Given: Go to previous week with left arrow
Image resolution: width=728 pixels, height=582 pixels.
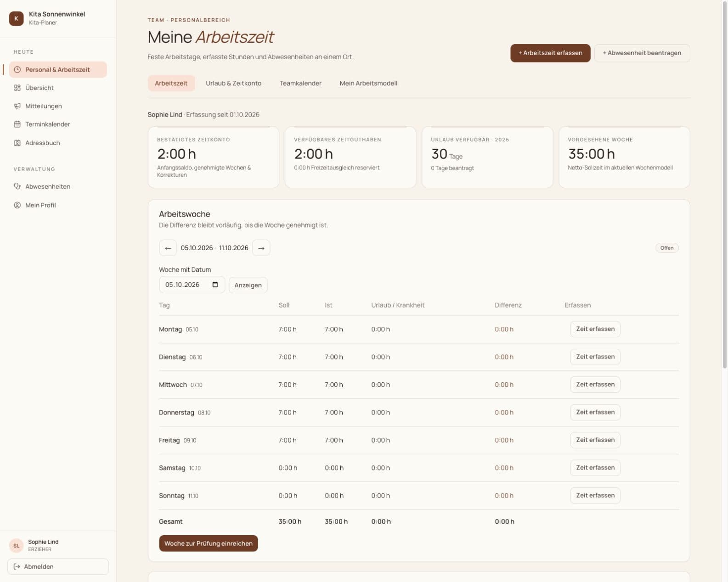Looking at the screenshot, I should (168, 248).
